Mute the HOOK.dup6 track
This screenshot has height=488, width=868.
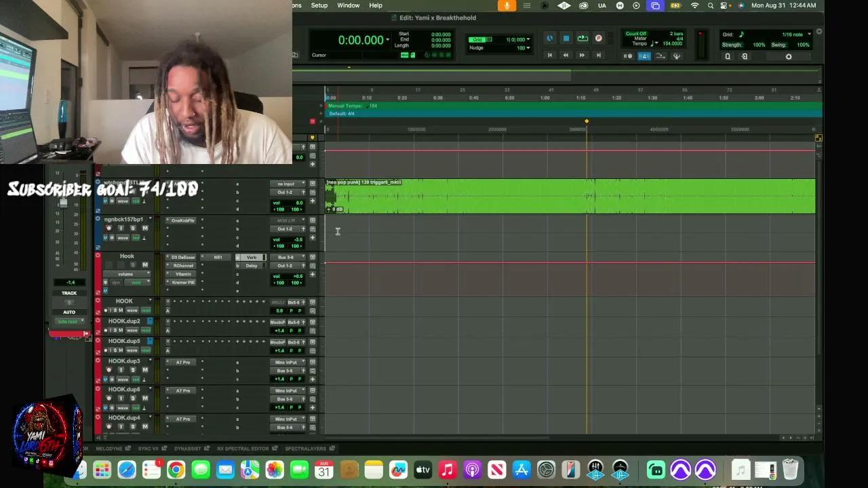144,399
